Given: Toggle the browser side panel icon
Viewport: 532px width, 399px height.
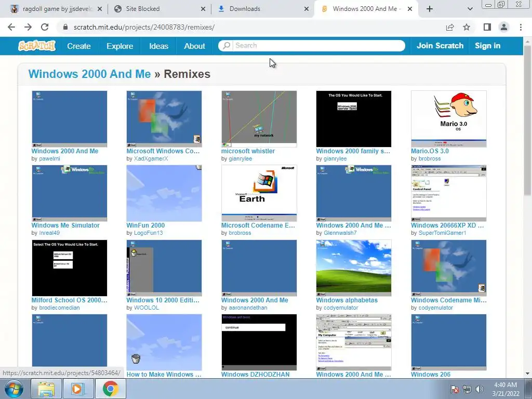Looking at the screenshot, I should (x=487, y=27).
